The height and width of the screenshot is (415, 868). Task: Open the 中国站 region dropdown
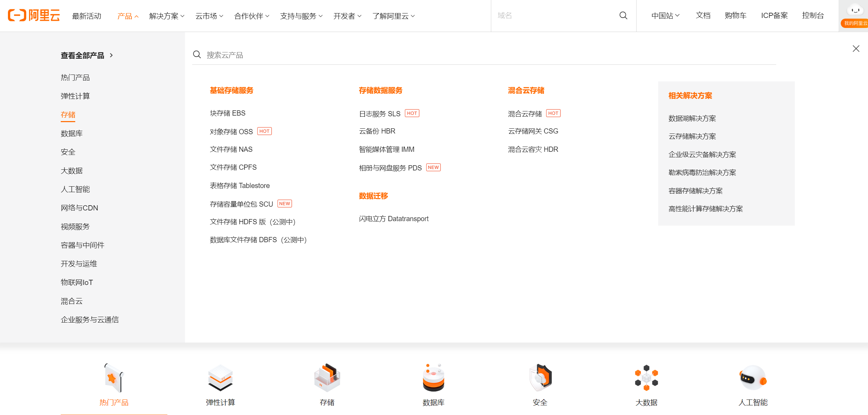[x=665, y=16]
